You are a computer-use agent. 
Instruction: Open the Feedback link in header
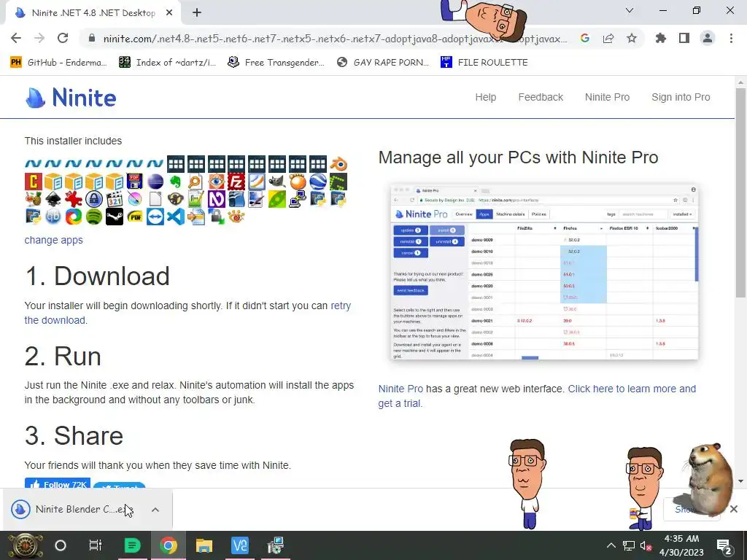click(x=541, y=97)
